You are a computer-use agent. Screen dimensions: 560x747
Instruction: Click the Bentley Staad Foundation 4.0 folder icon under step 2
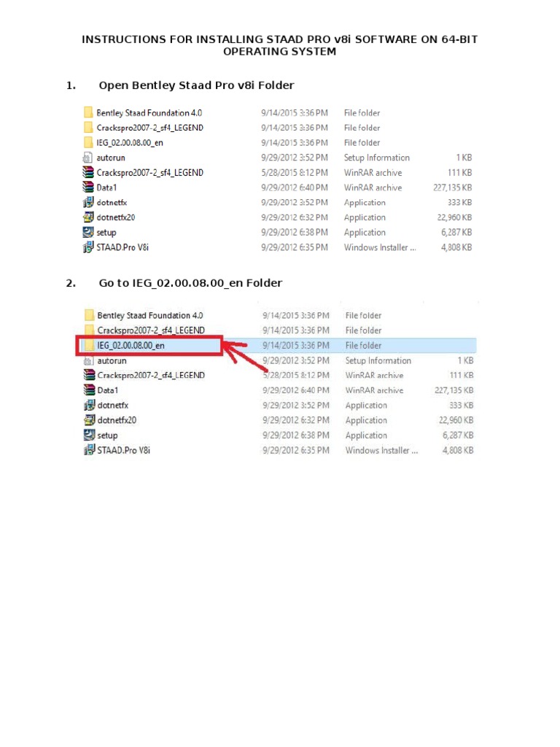(89, 315)
